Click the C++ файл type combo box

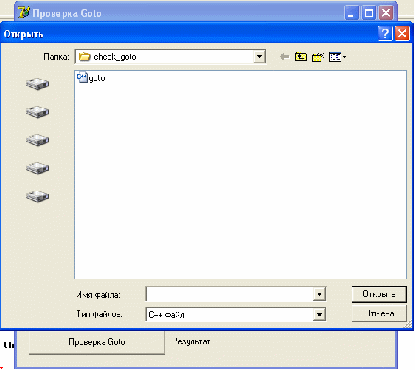pyautogui.click(x=236, y=314)
